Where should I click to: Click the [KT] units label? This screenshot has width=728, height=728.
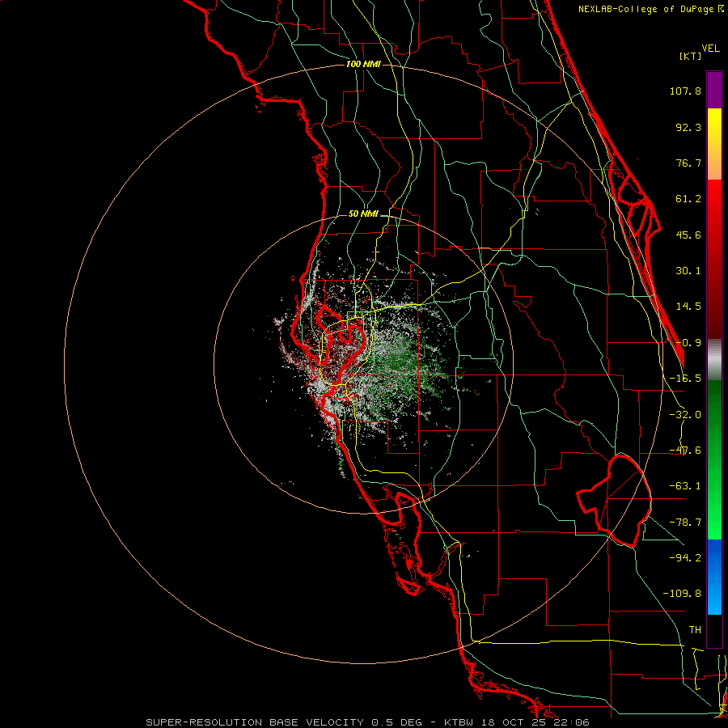click(x=691, y=56)
